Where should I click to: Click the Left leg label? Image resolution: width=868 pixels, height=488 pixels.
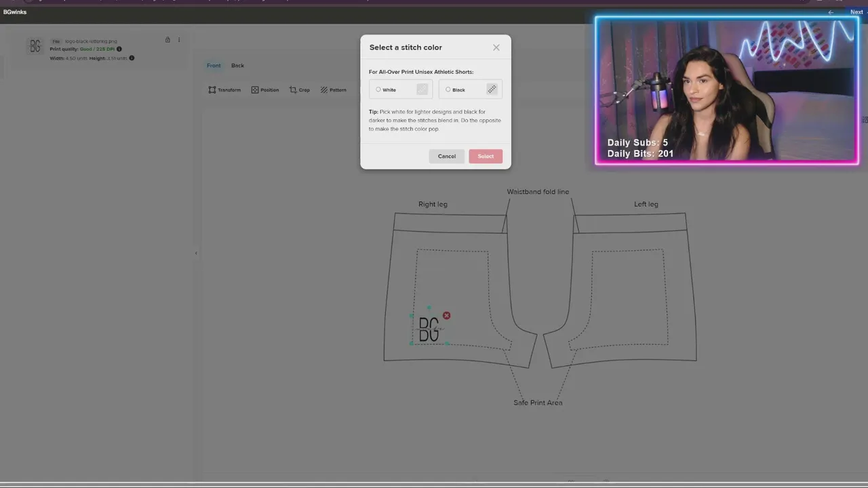click(646, 204)
